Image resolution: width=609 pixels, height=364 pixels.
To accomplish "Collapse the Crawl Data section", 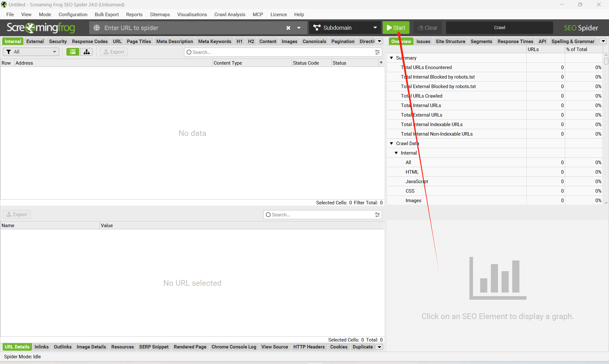I will [x=391, y=144].
